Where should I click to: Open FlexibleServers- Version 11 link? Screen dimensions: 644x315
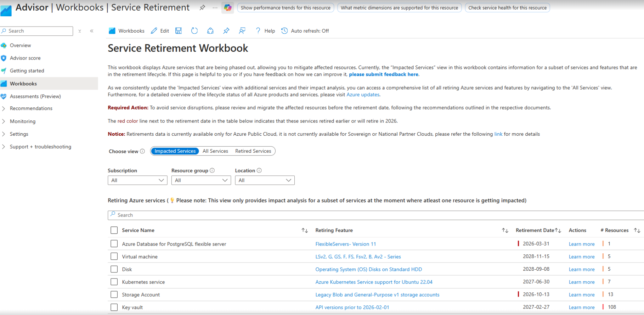(x=346, y=244)
